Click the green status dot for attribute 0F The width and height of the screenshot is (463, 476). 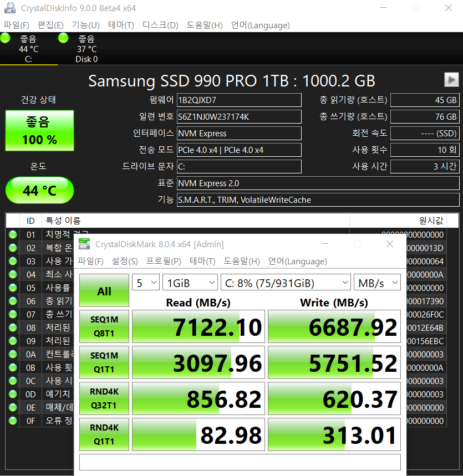(13, 421)
